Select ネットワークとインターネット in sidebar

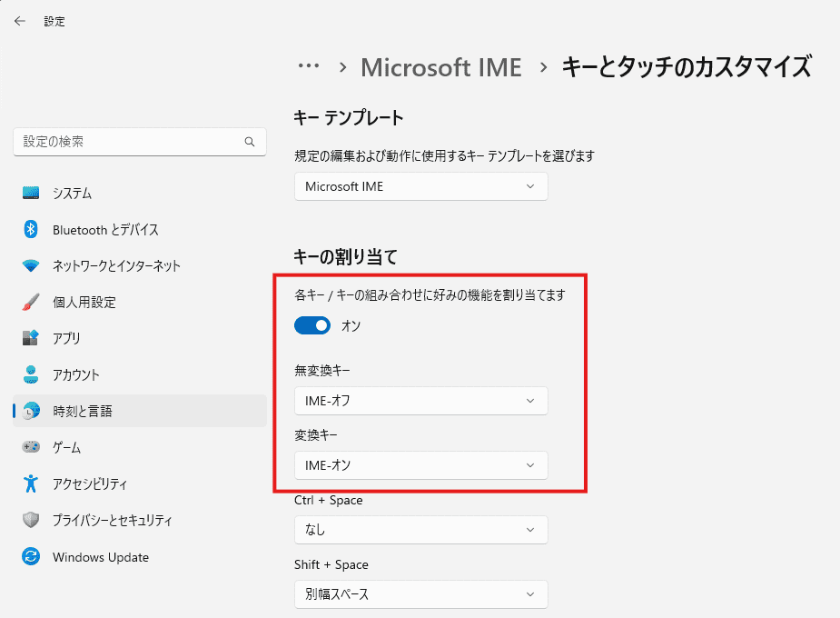tap(140, 266)
